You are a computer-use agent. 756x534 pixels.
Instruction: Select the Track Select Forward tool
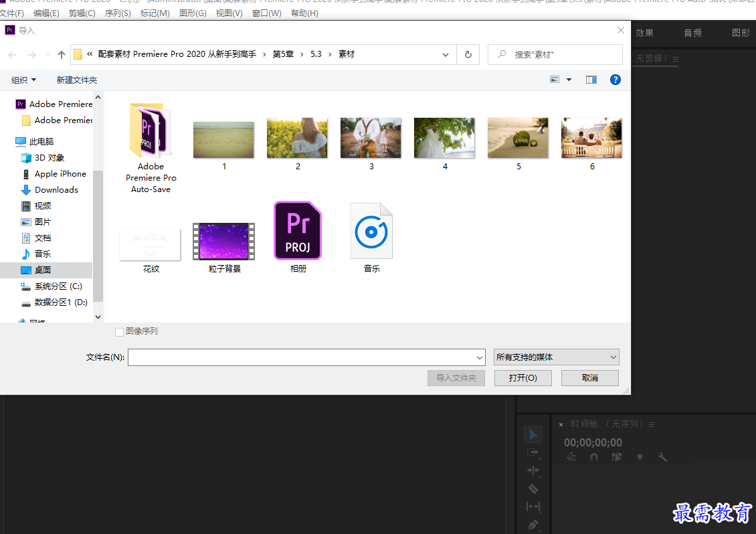coord(533,452)
